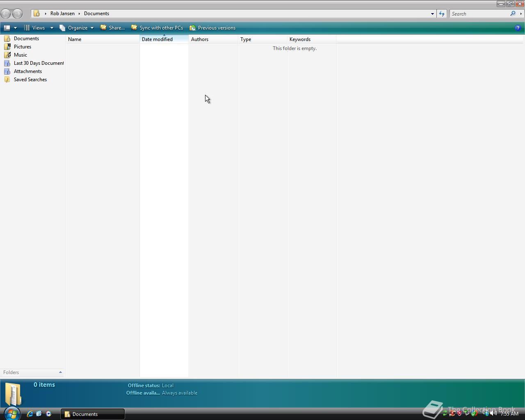Click the magnifier search icon
Image resolution: width=525 pixels, height=420 pixels.
click(x=513, y=14)
